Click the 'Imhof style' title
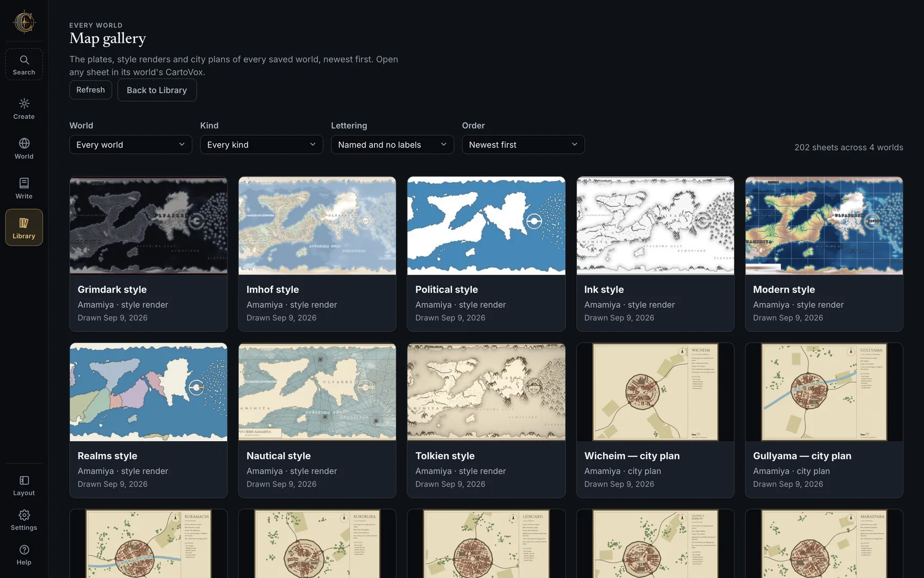Viewport: 924px width, 578px height. point(273,290)
